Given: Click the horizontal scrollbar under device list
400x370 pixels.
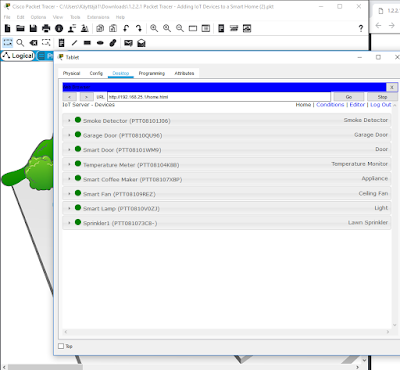Looking at the screenshot, I should tap(227, 332).
